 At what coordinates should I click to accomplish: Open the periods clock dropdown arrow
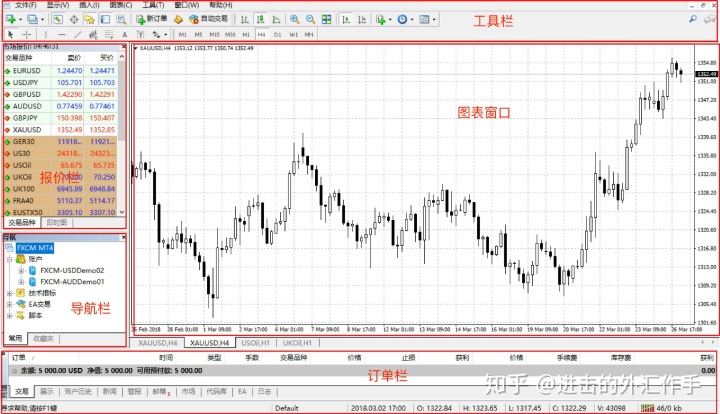pyautogui.click(x=412, y=20)
